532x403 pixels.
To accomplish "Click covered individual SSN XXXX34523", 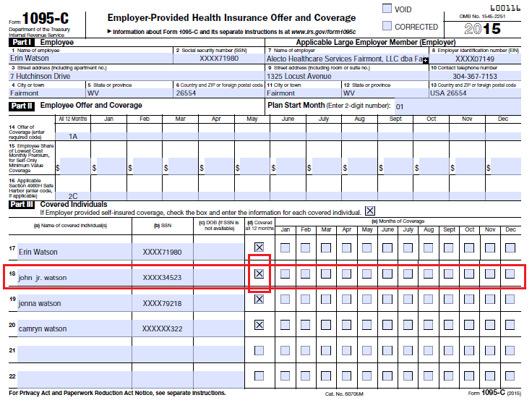I will click(x=162, y=277).
